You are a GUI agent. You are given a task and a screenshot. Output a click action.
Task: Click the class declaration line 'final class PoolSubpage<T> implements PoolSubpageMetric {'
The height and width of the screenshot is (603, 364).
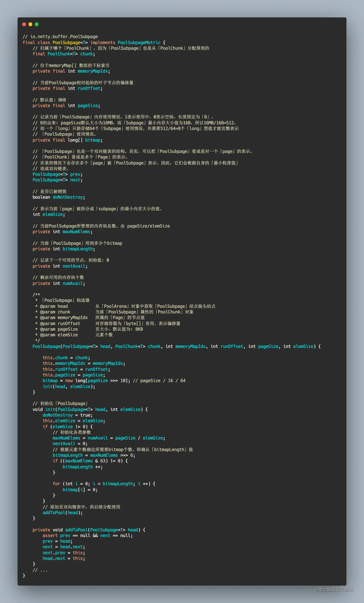pyautogui.click(x=94, y=42)
